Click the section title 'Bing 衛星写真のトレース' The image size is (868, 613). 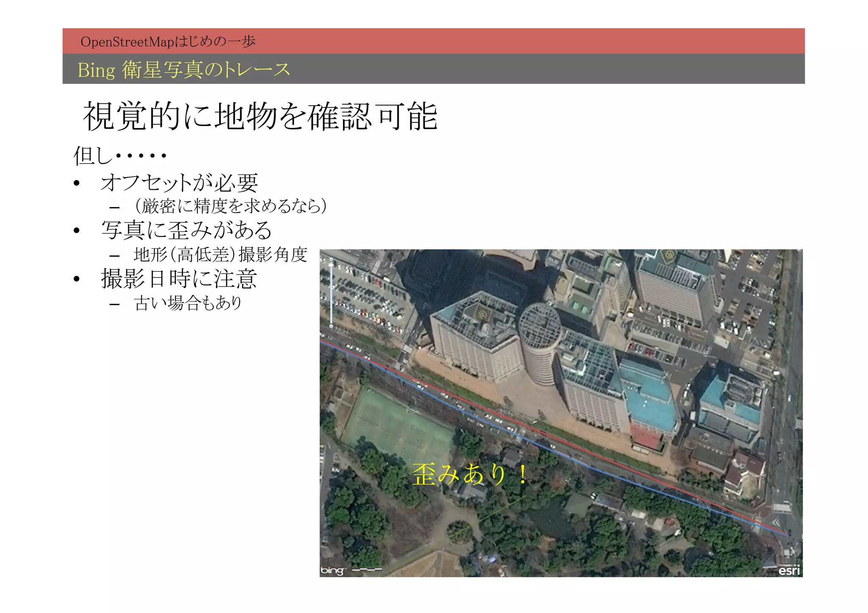pyautogui.click(x=184, y=69)
